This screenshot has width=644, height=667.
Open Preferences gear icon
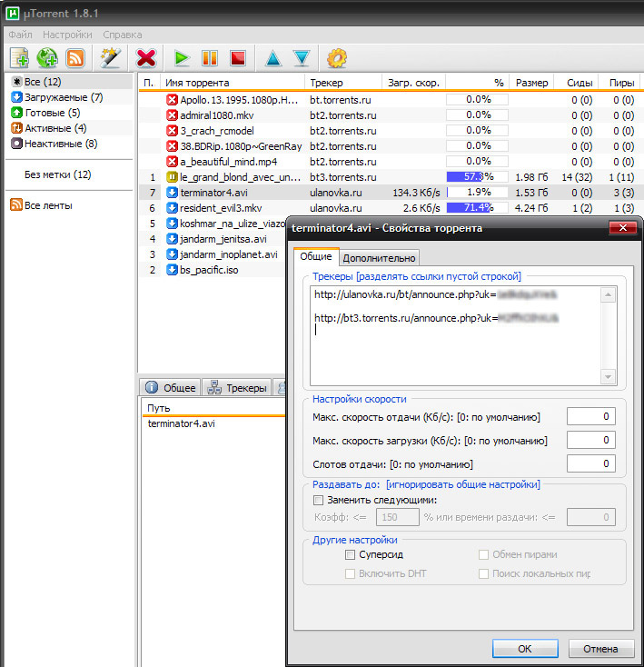[337, 58]
